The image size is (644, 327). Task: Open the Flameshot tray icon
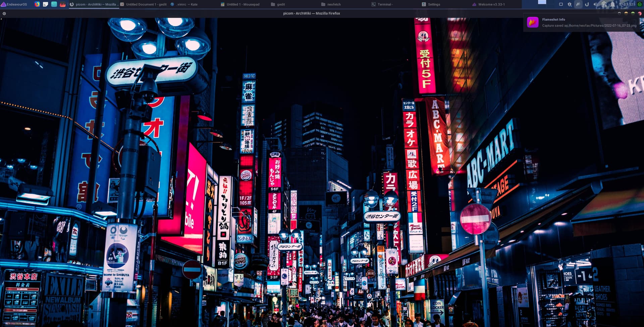tap(578, 4)
